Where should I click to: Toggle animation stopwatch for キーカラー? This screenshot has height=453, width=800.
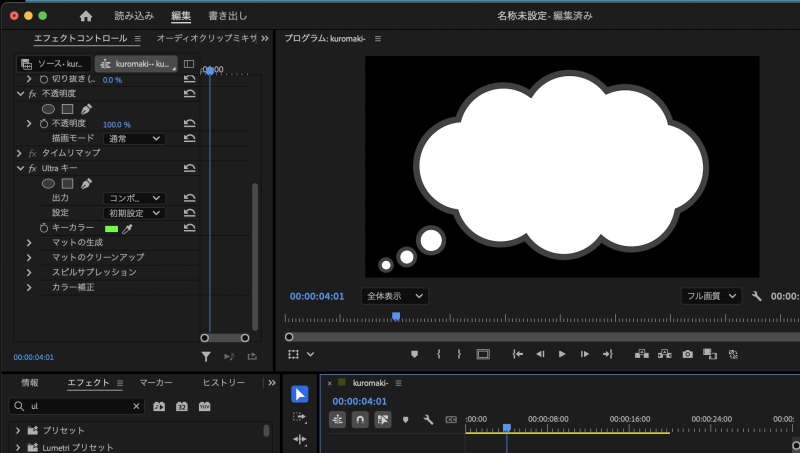point(43,228)
